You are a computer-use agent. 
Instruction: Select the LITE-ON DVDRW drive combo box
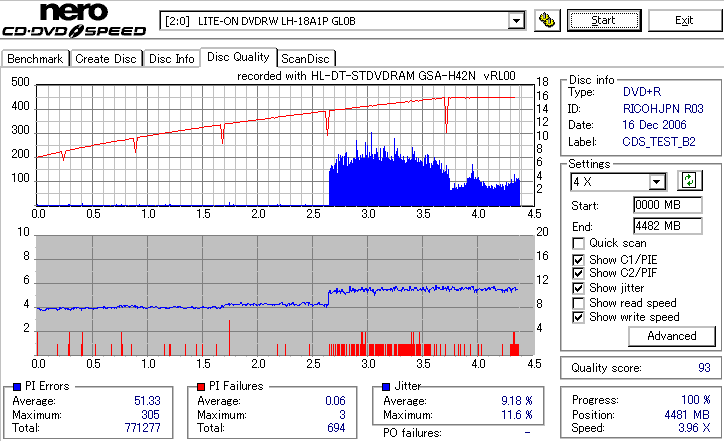(x=342, y=21)
